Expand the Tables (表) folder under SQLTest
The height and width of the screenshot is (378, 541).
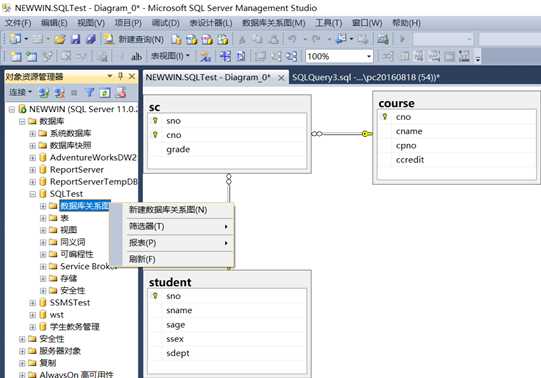(43, 218)
